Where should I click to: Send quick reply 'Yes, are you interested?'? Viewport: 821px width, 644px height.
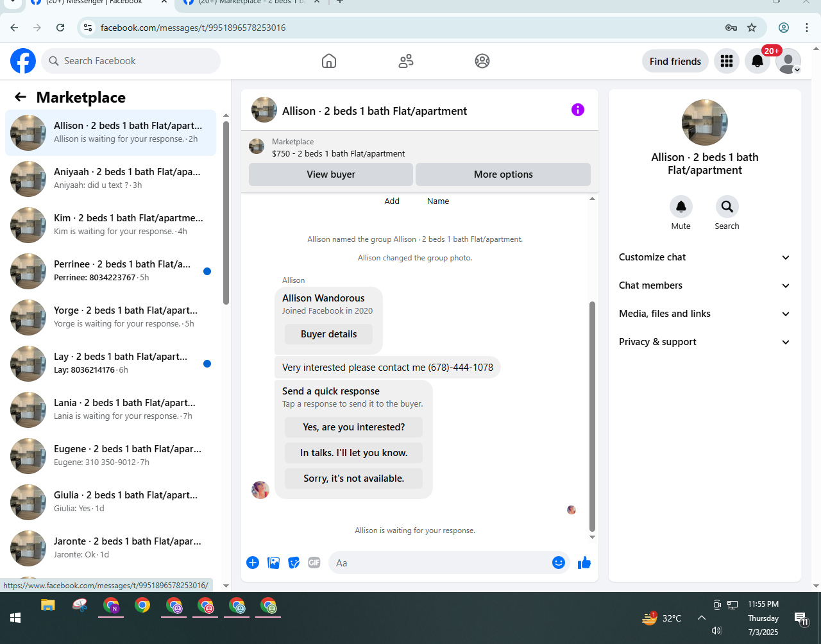point(354,427)
